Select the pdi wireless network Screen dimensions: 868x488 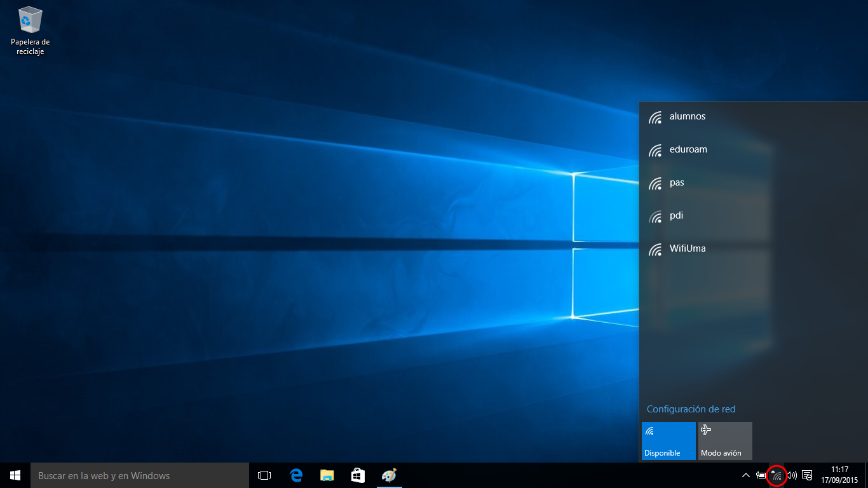[753, 216]
